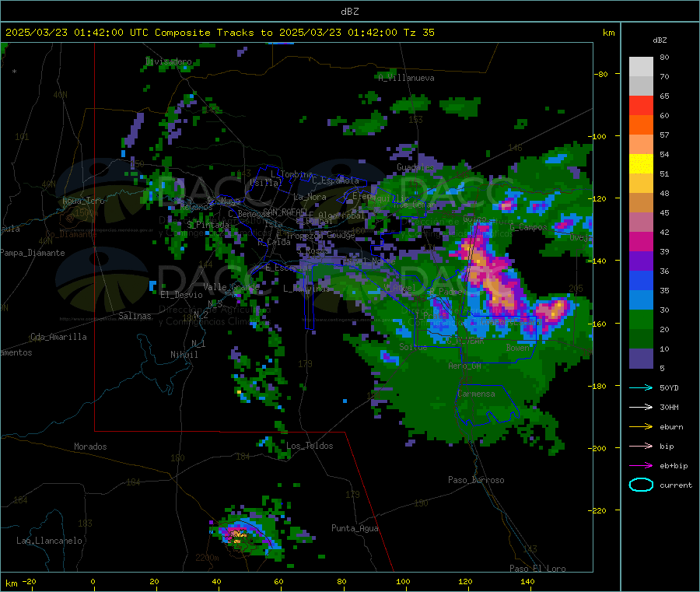Select the red 60–65 dBZ swatch
Screen dimensions: 700x592
pos(641,105)
